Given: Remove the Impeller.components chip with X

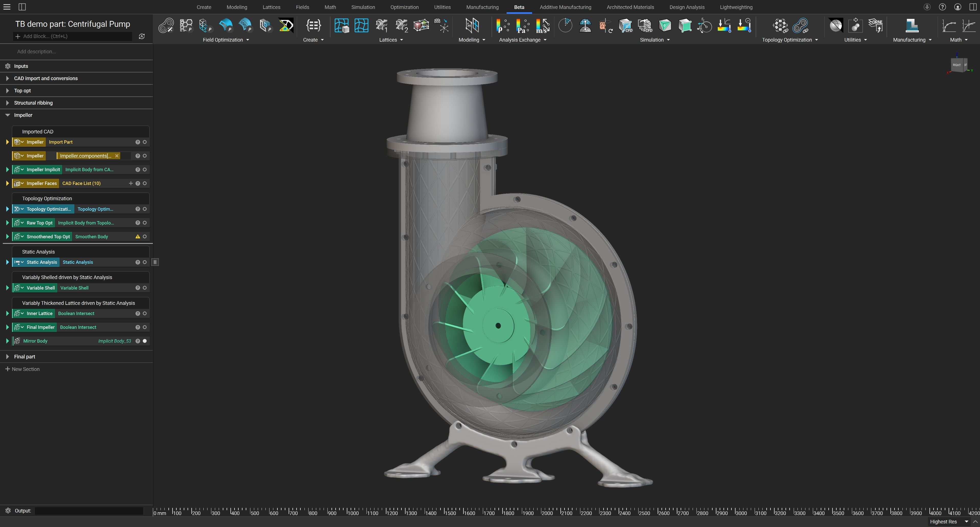Looking at the screenshot, I should point(117,156).
